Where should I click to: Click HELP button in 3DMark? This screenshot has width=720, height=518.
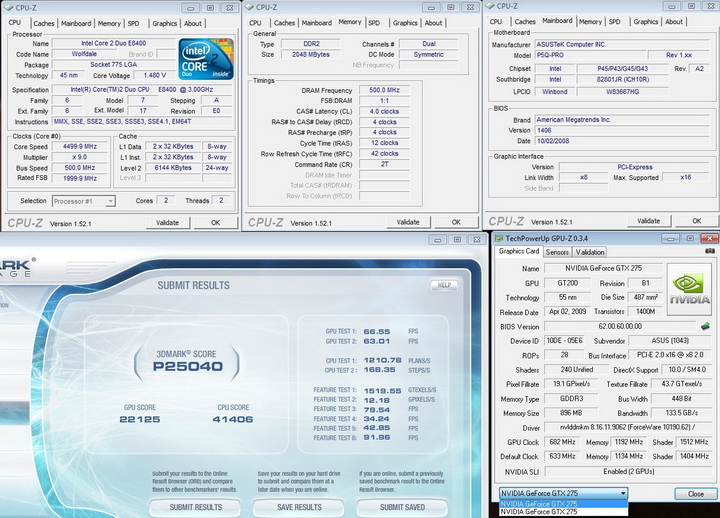444,285
